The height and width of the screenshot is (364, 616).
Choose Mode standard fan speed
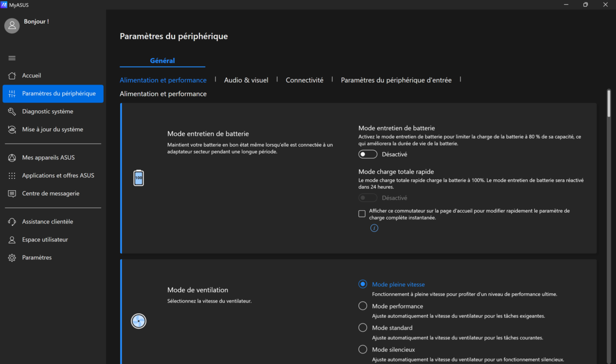pyautogui.click(x=363, y=328)
